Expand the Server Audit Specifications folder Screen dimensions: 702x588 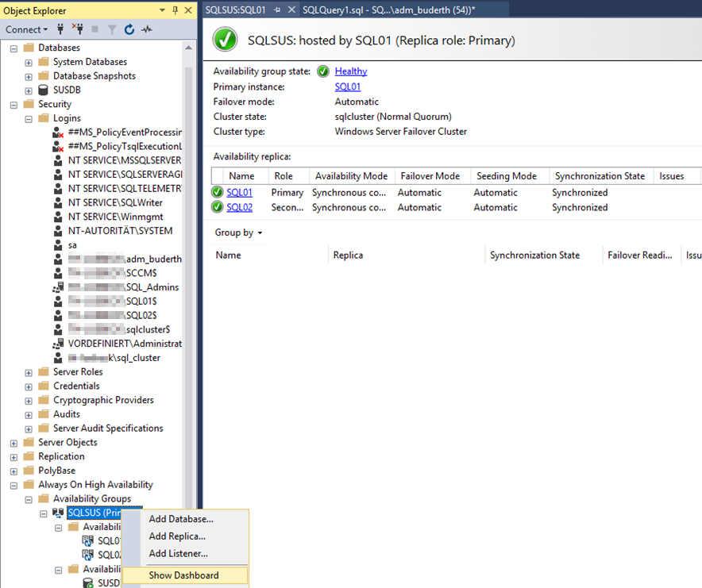click(29, 429)
